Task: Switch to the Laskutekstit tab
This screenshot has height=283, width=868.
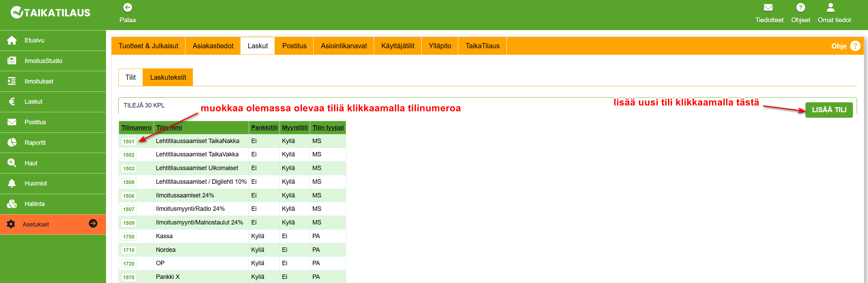Action: [x=168, y=77]
